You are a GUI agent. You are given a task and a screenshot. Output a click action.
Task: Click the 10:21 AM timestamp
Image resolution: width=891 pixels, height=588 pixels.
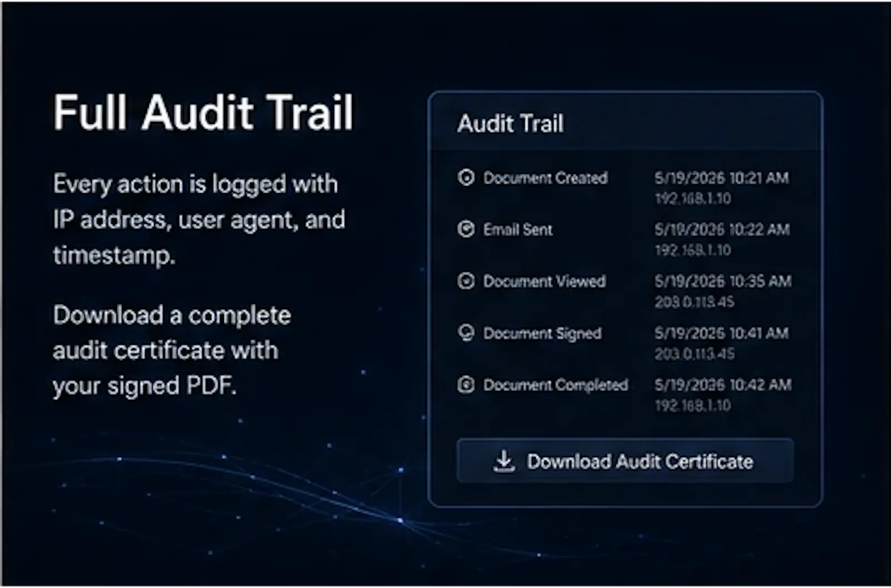pyautogui.click(x=722, y=178)
